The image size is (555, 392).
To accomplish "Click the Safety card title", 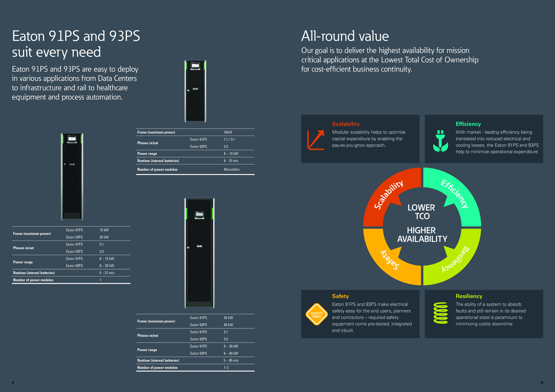I will [340, 296].
